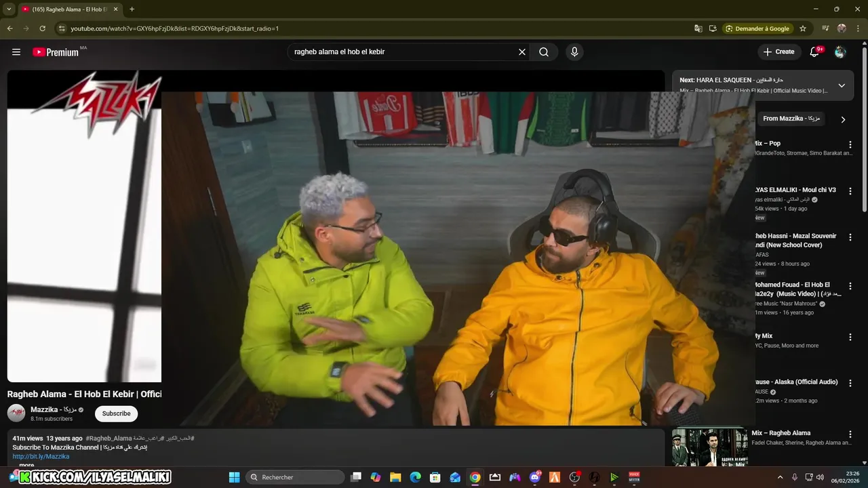Open Task View on the taskbar
Image resolution: width=868 pixels, height=488 pixels.
click(356, 477)
